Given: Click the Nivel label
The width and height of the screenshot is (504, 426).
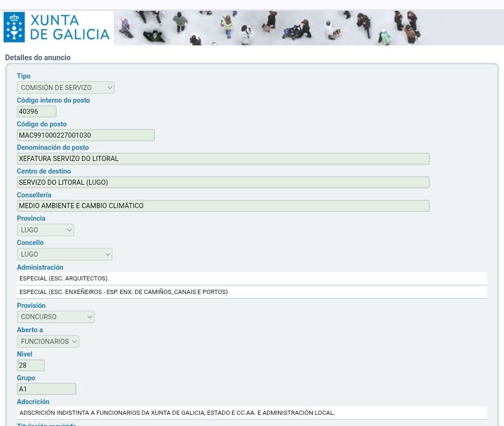Looking at the screenshot, I should click(25, 354).
